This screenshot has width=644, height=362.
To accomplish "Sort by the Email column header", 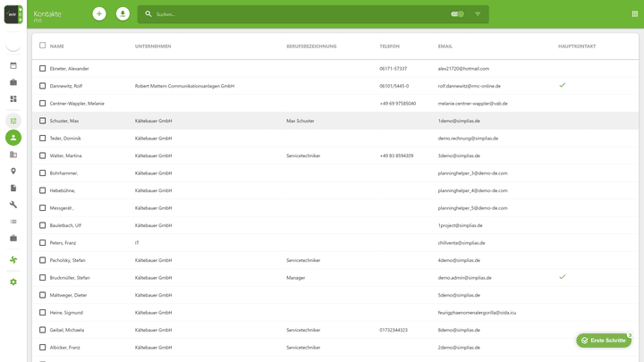I will [x=445, y=46].
